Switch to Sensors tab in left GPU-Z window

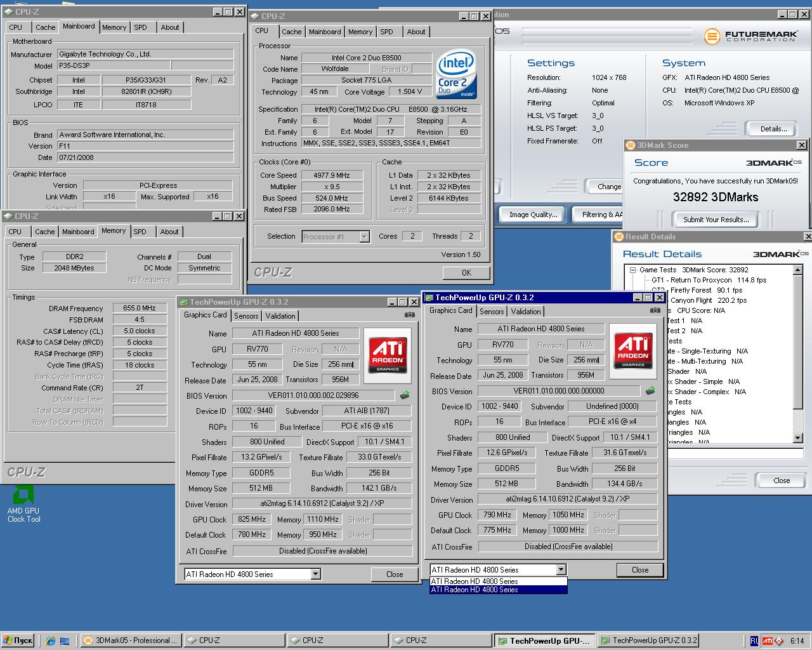point(246,315)
